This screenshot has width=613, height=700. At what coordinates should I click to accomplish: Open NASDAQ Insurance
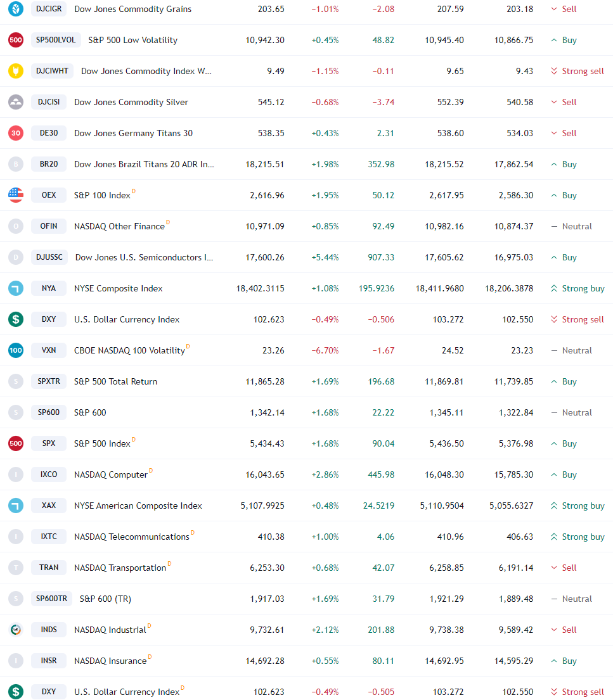pyautogui.click(x=110, y=661)
